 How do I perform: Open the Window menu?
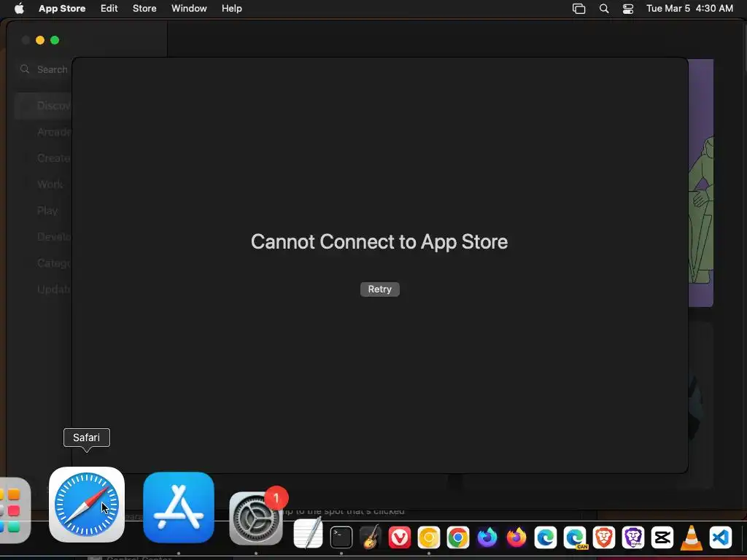pyautogui.click(x=189, y=9)
